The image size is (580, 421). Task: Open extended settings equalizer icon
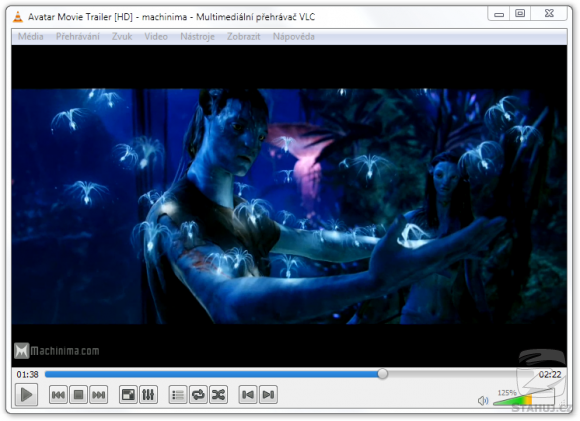pyautogui.click(x=148, y=395)
